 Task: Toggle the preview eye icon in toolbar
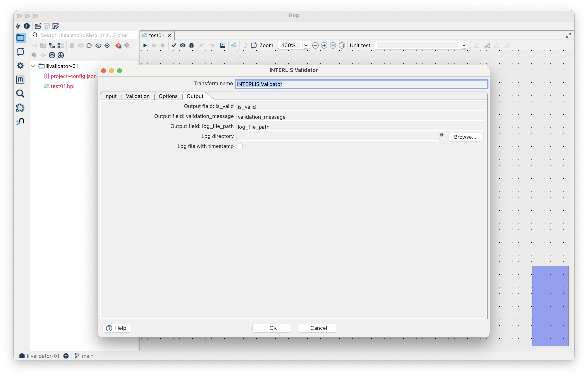click(x=182, y=45)
